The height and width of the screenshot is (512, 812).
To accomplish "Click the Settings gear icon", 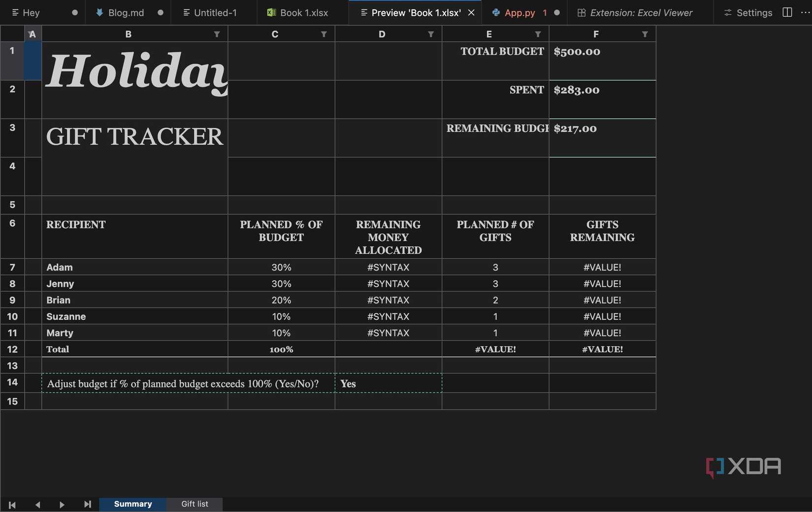I will click(x=727, y=12).
